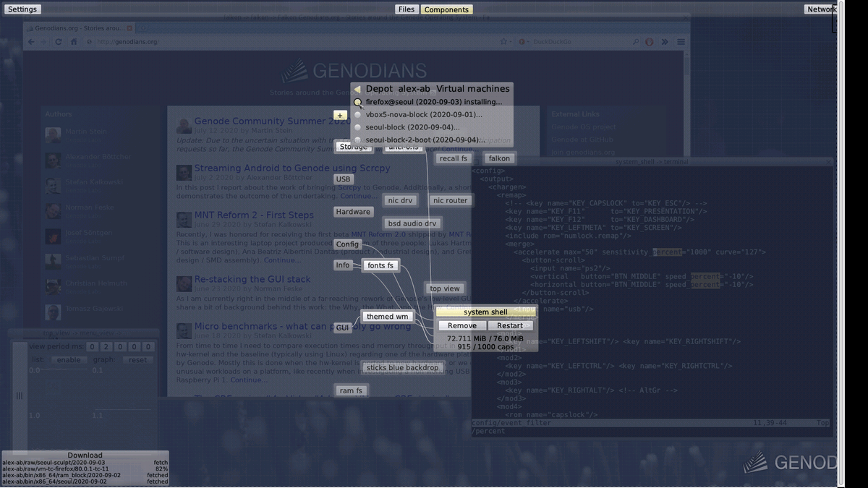Click the Storage node in the component graph
Viewport: 868px width, 488px height.
tap(354, 147)
